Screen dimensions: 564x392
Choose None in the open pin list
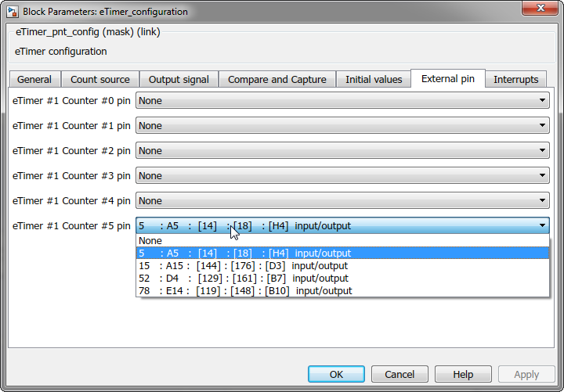342,240
